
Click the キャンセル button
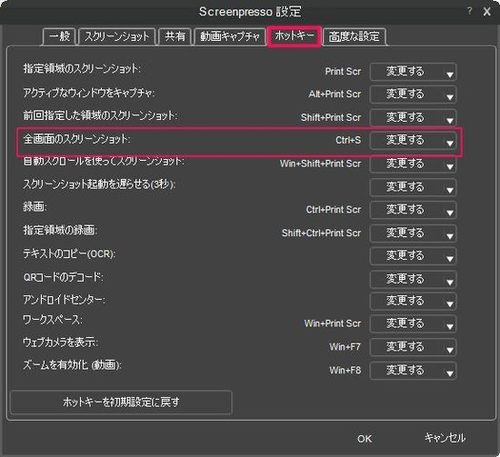[445, 438]
